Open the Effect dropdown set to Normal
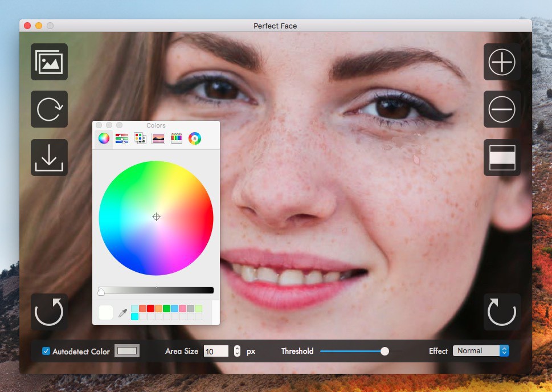This screenshot has width=552, height=392. point(480,351)
